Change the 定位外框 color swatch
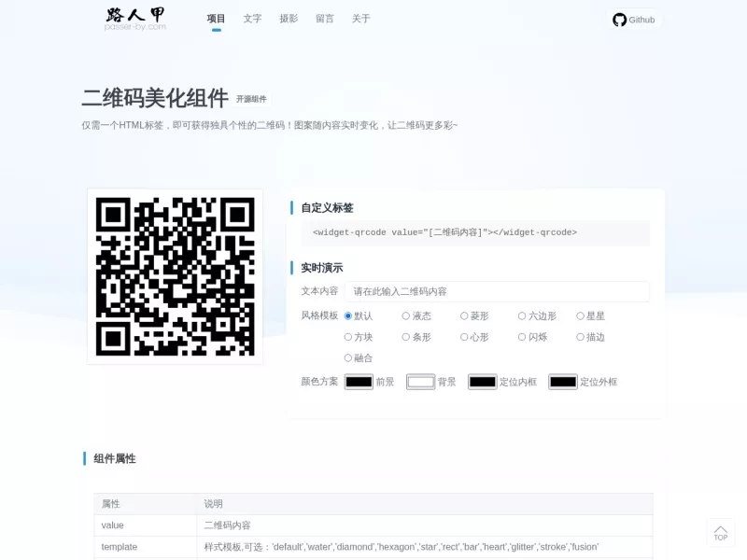The image size is (747, 560). [563, 382]
